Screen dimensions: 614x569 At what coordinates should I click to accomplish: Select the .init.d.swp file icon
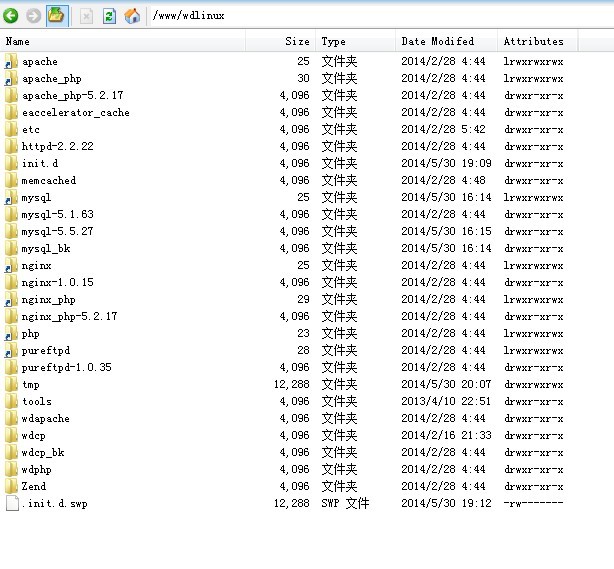(x=12, y=504)
